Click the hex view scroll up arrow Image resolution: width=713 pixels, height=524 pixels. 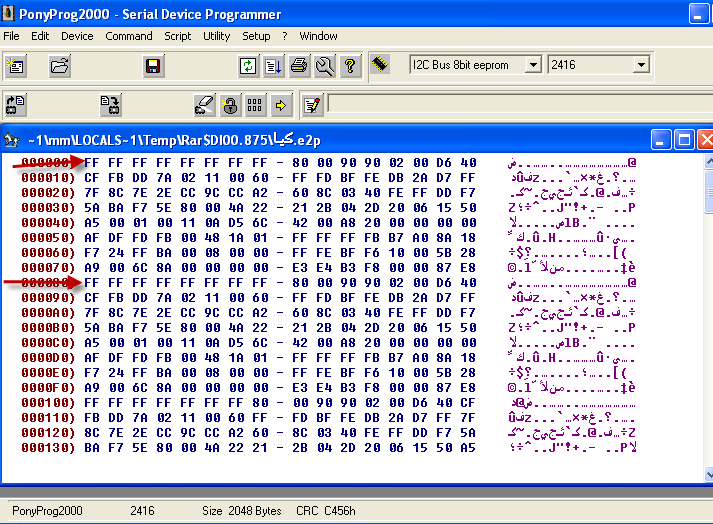click(709, 161)
